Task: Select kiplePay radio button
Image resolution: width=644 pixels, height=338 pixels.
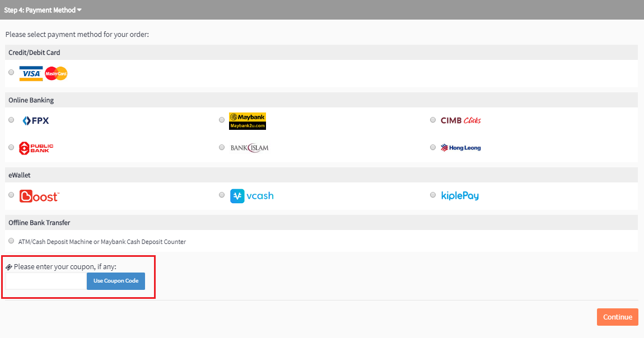Action: (x=433, y=195)
